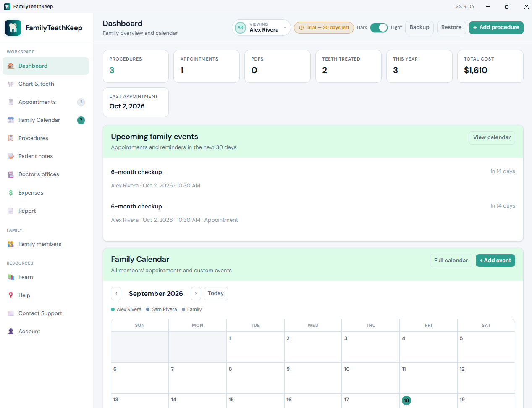The image size is (532, 408).
Task: Open Chart & teeth page
Action: click(x=46, y=84)
